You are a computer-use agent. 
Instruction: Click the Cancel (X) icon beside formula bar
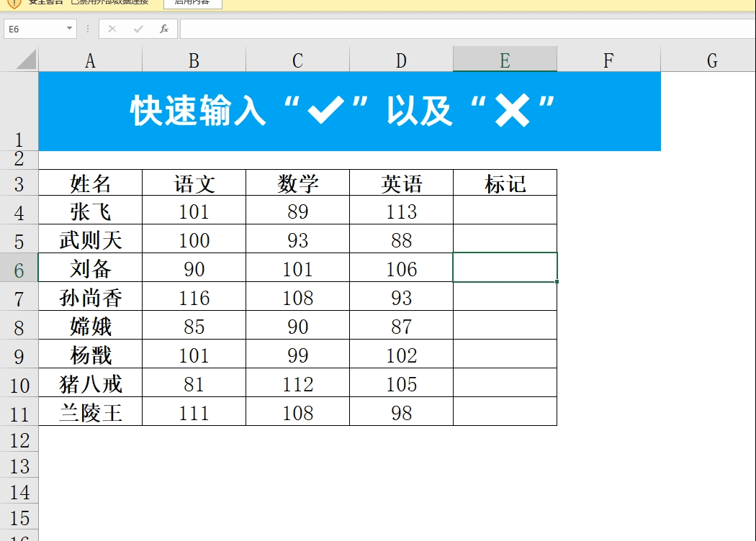pos(112,29)
